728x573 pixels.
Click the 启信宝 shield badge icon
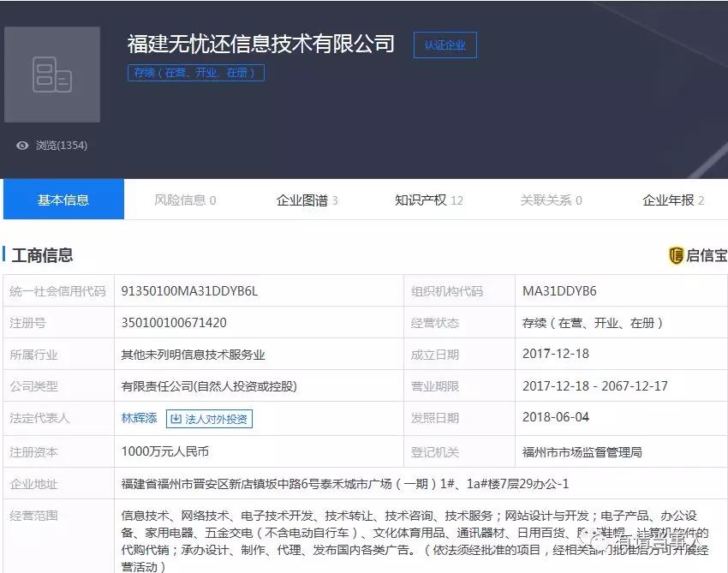pyautogui.click(x=676, y=254)
